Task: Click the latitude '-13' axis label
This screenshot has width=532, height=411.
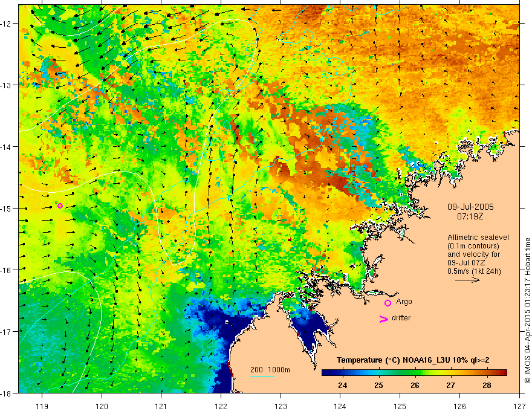Action: point(6,85)
